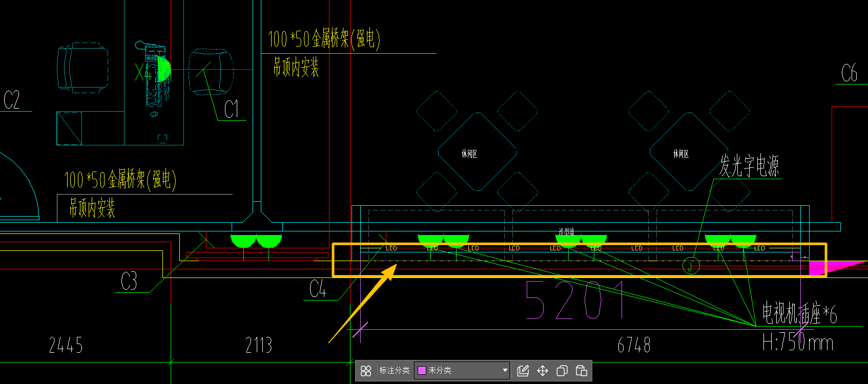Click the copy annotation icon
This screenshot has width=868, height=384.
[562, 371]
